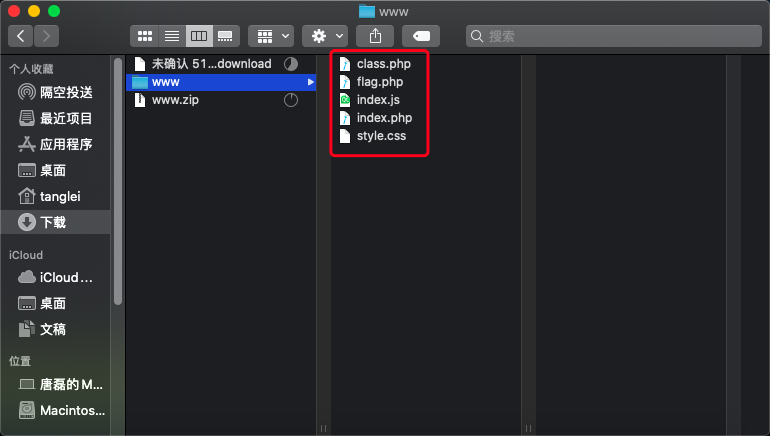Image resolution: width=770 pixels, height=436 pixels.
Task: Open 文稿 in sidebar
Action: (x=55, y=329)
